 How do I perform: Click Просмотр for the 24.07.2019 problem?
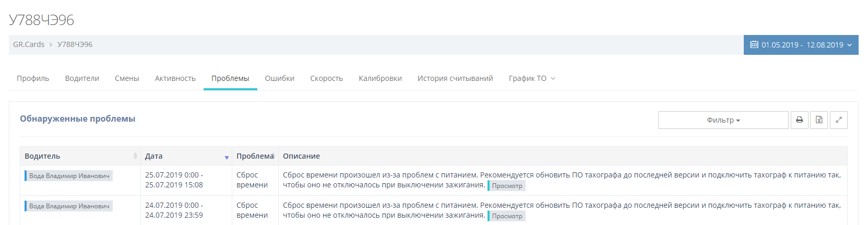tap(507, 216)
